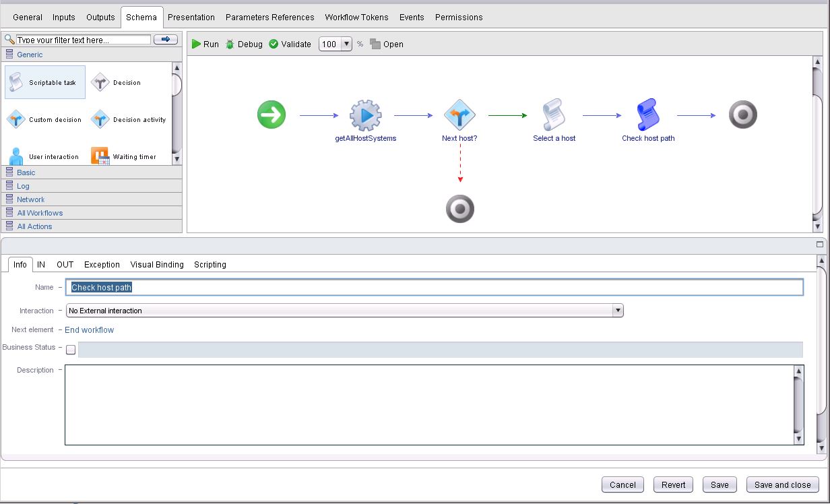Image resolution: width=830 pixels, height=504 pixels.
Task: Follow the End workflow link
Action: (x=89, y=330)
